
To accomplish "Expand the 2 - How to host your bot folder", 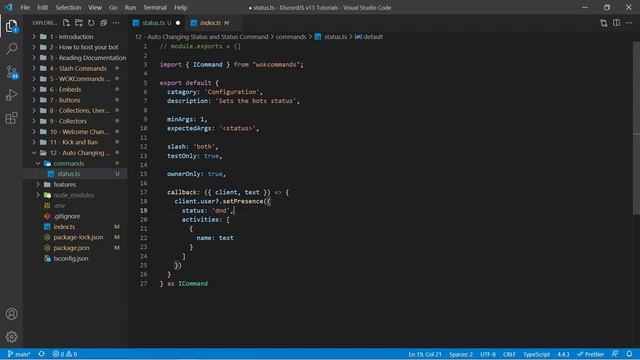I will click(x=75, y=47).
